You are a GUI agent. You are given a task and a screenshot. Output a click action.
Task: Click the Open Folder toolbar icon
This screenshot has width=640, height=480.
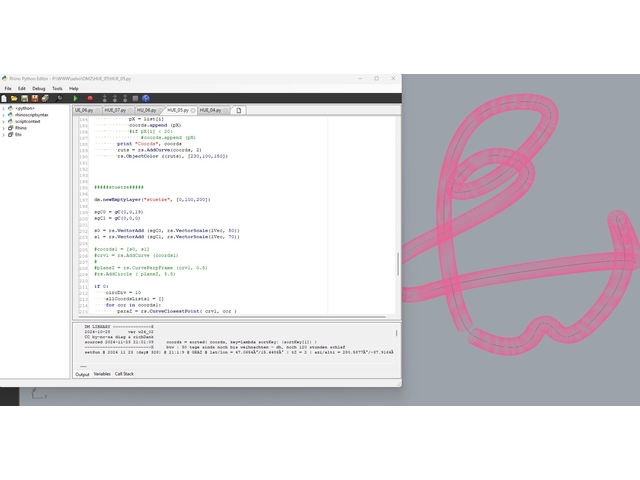coord(14,98)
